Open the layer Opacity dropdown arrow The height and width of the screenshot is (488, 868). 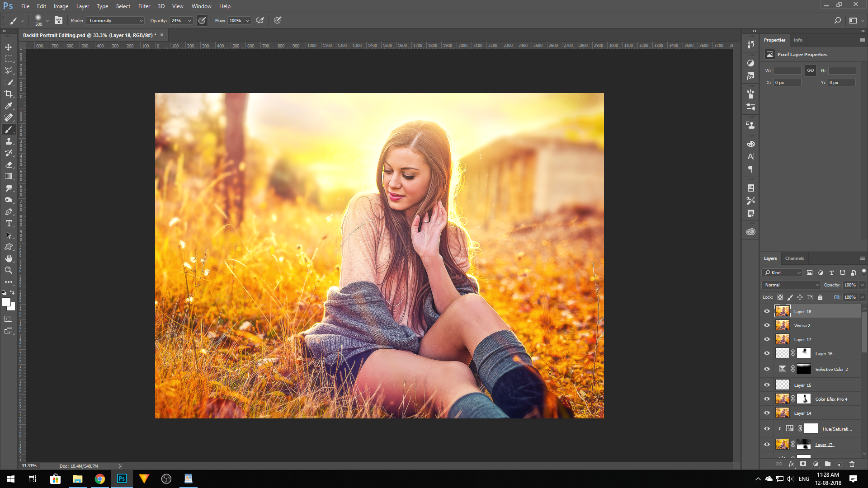coord(862,285)
